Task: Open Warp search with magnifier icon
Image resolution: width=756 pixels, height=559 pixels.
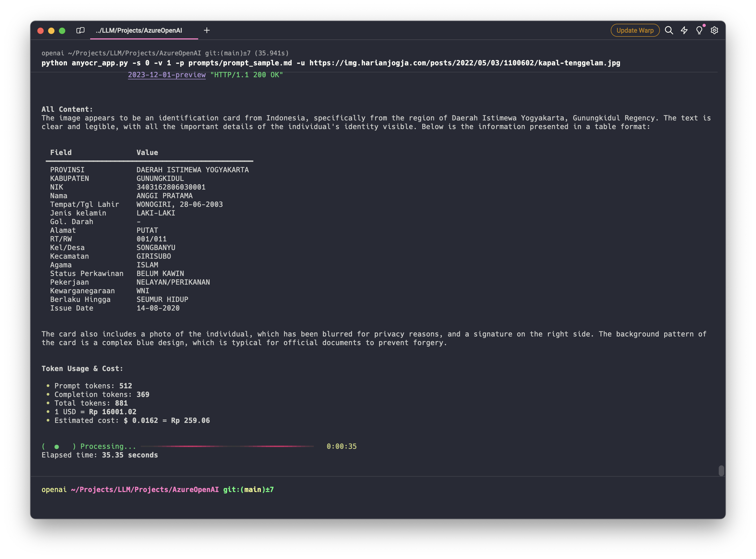Action: pos(669,31)
